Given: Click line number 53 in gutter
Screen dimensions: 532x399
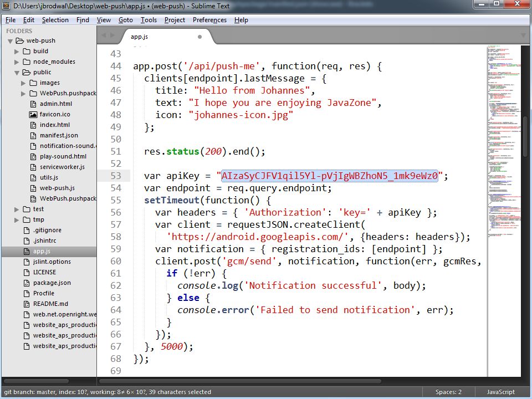Looking at the screenshot, I should click(x=116, y=176).
